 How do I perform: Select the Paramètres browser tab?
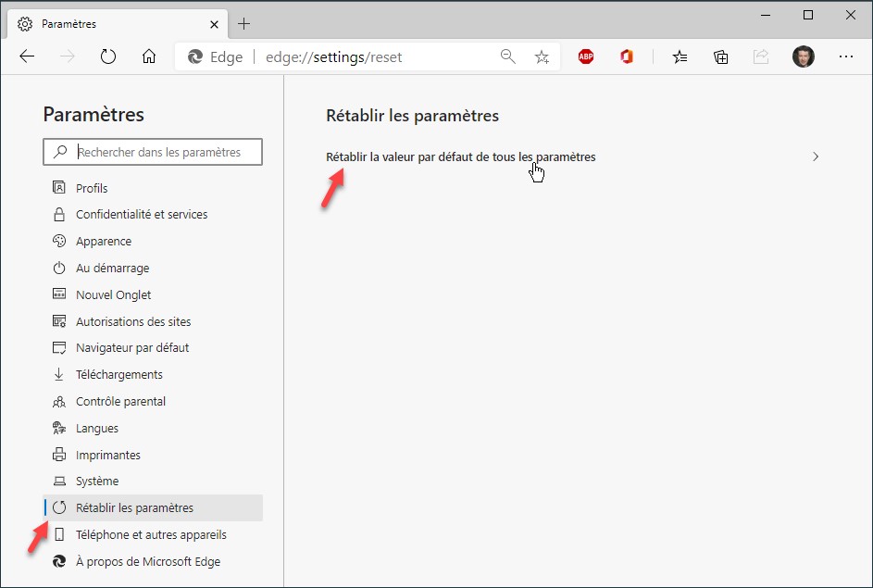tap(118, 24)
